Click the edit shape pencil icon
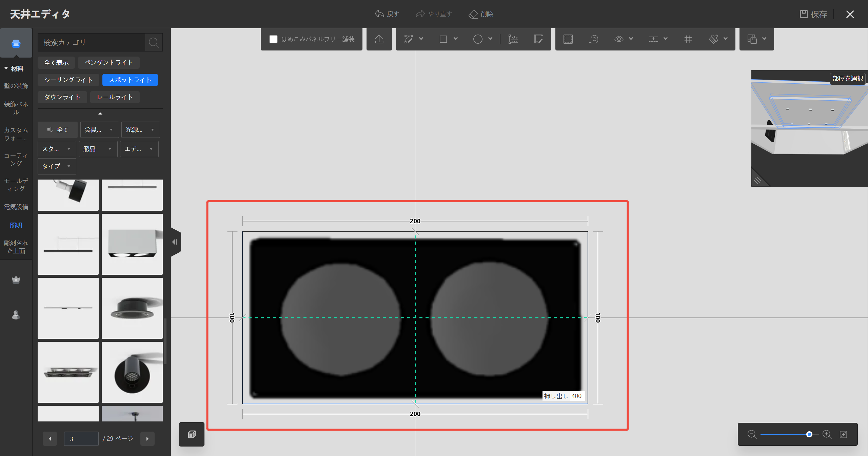 click(538, 39)
